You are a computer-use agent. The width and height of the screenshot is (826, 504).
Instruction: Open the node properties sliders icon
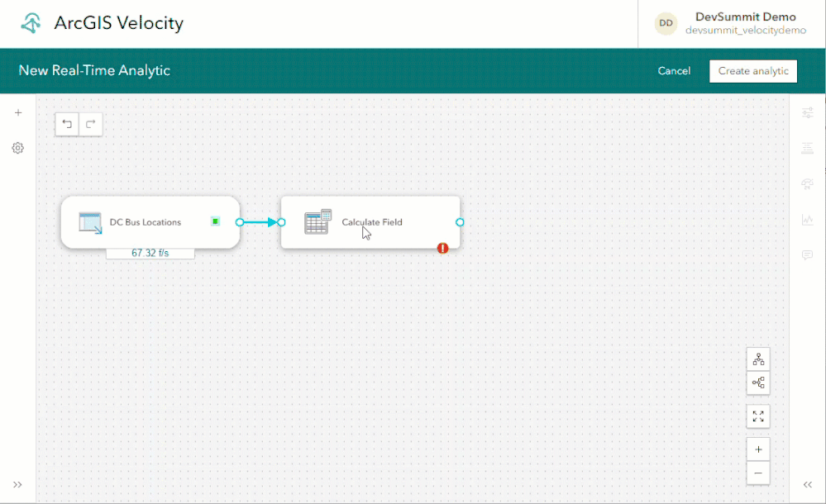click(807, 112)
